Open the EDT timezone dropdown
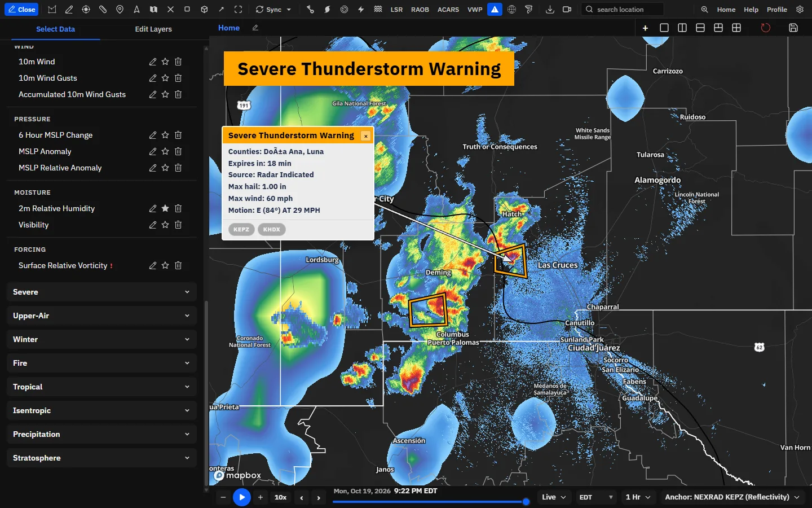This screenshot has height=508, width=812. coord(595,497)
